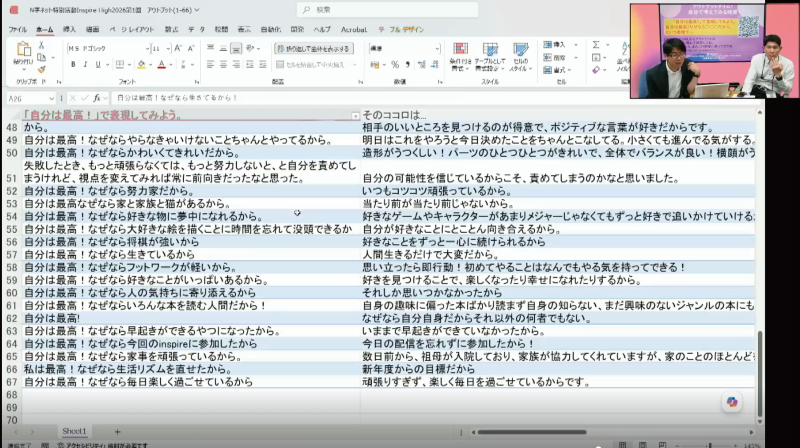Click the AutoSum sigma icon

(x=596, y=45)
